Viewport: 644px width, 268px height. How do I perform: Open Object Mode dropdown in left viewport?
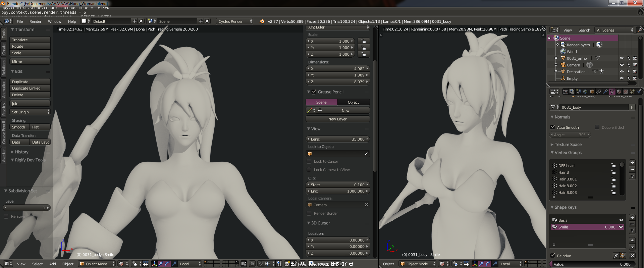pos(97,264)
